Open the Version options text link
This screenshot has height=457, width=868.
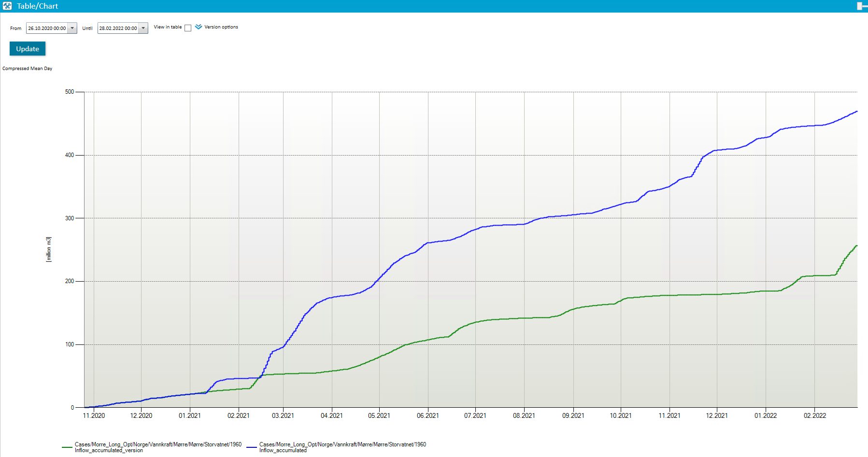coord(221,27)
